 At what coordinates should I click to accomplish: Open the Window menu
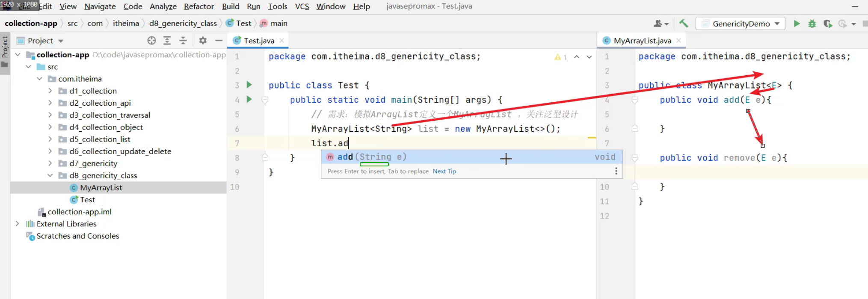coord(331,6)
